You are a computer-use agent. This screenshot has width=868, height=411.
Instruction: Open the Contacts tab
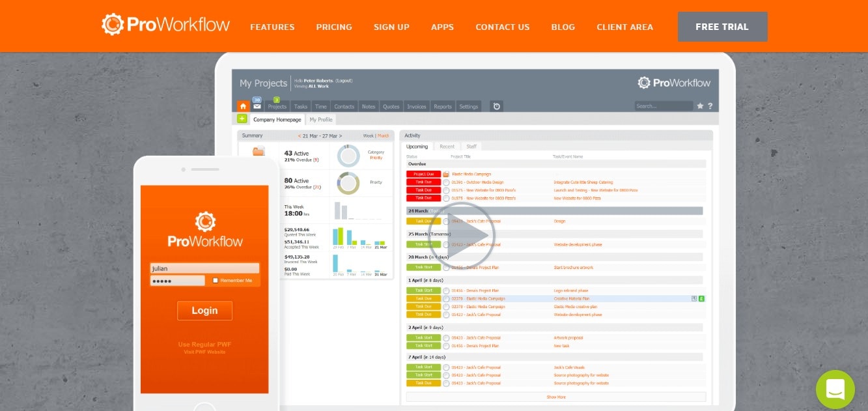coord(344,106)
